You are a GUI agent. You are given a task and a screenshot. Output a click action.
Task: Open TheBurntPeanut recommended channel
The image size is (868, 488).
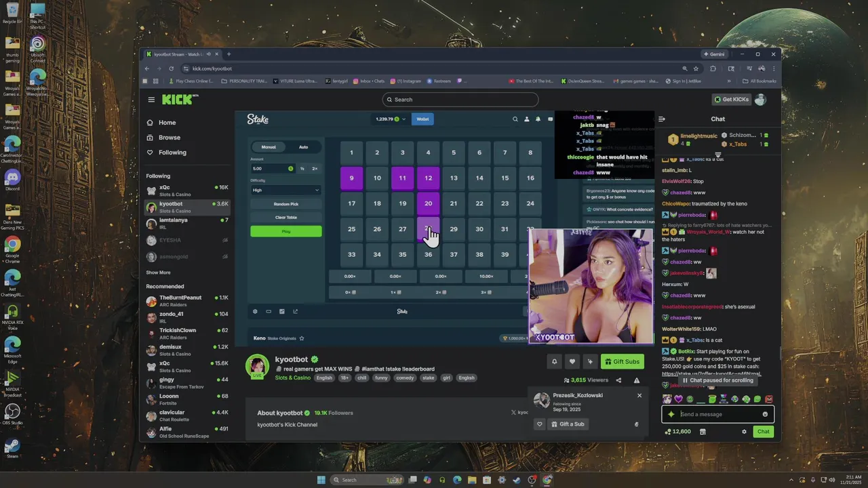pos(186,300)
